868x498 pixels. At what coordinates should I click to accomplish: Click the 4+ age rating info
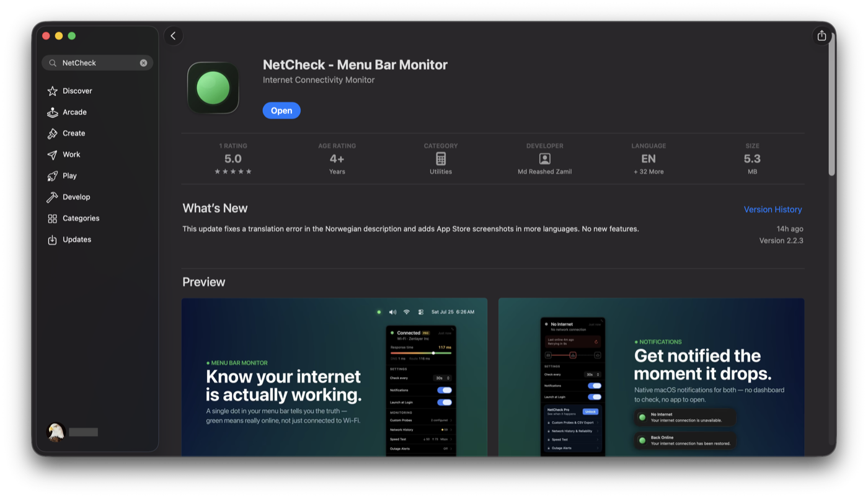(337, 159)
